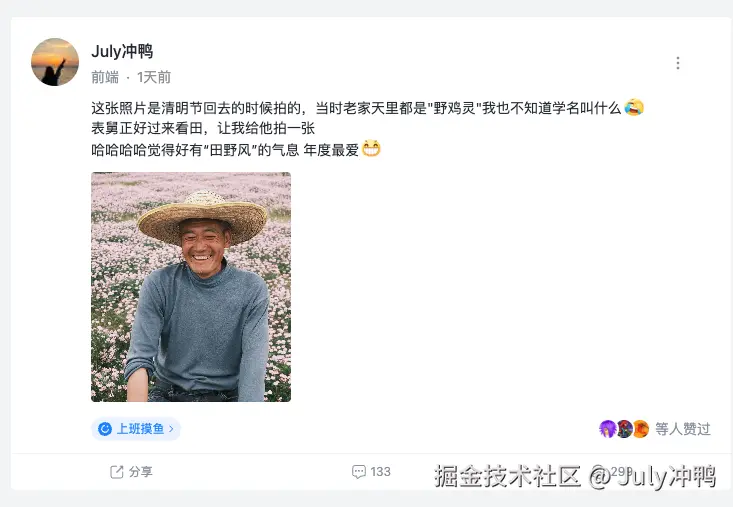Click the 分享 share label
Viewport: 733px width, 507px height.
(x=141, y=471)
